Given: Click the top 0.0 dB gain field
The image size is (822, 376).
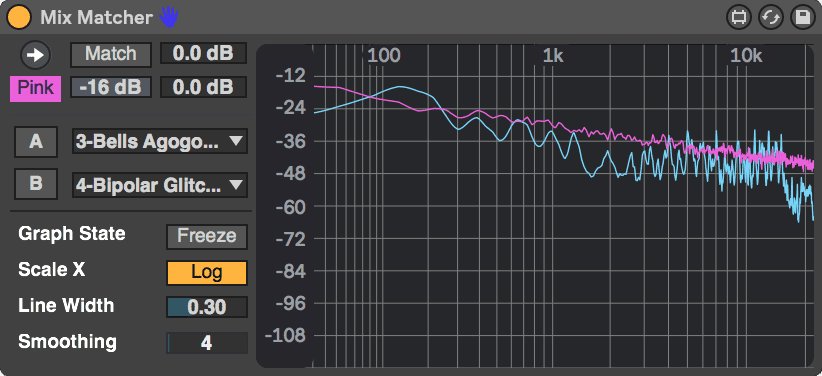Looking at the screenshot, I should (x=203, y=53).
